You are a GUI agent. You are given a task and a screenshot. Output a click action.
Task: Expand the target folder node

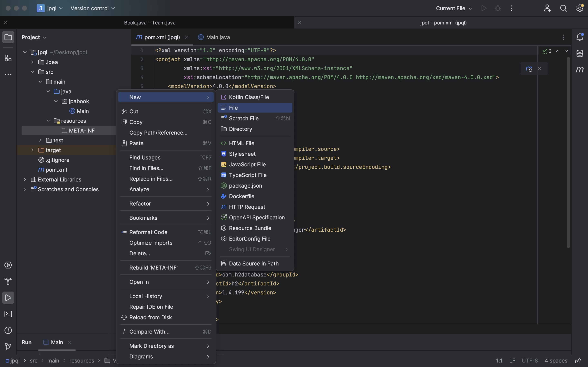click(x=32, y=150)
